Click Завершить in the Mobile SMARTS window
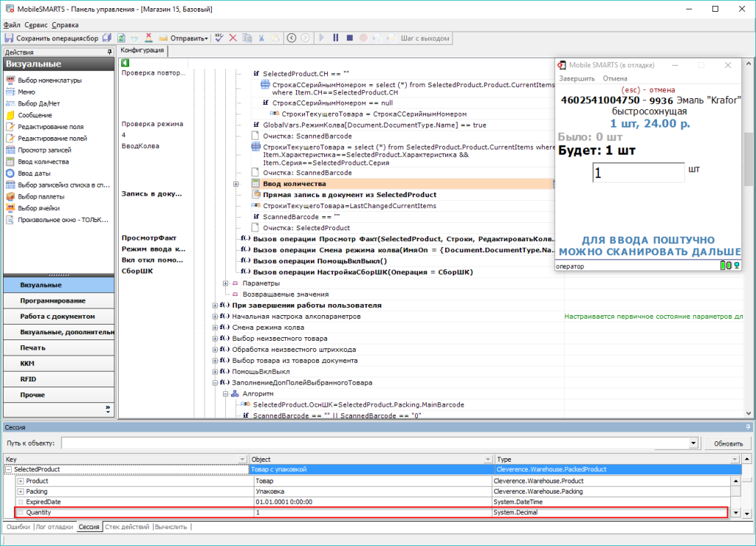 [577, 78]
